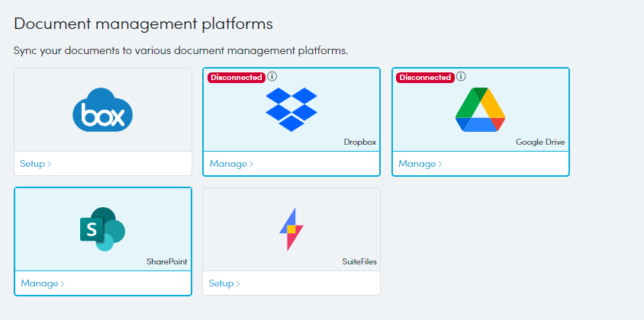Open Manage link for Dropbox
This screenshot has width=644, height=320.
point(231,164)
